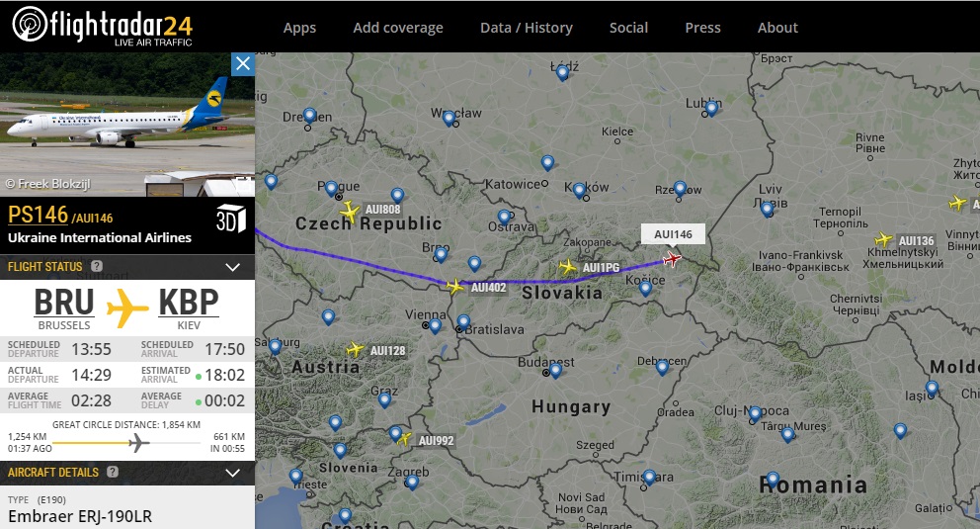
Task: View the aircraft photo
Action: 127,125
